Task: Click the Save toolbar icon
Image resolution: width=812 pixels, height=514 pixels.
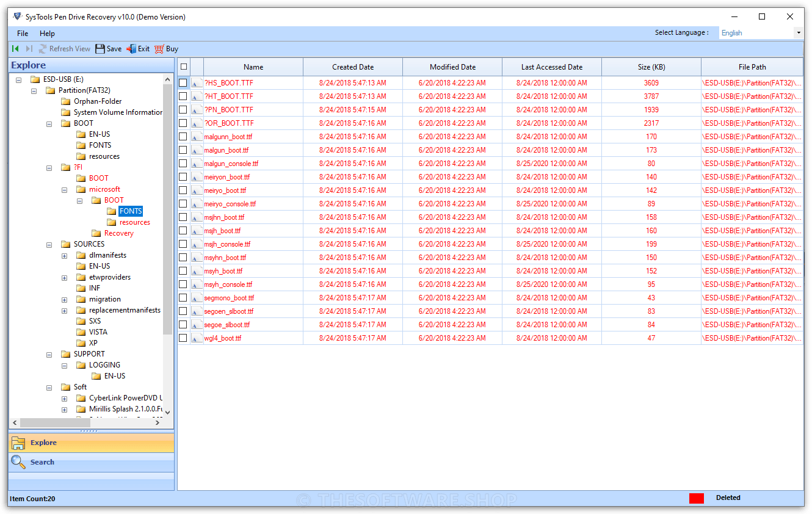Action: tap(100, 49)
